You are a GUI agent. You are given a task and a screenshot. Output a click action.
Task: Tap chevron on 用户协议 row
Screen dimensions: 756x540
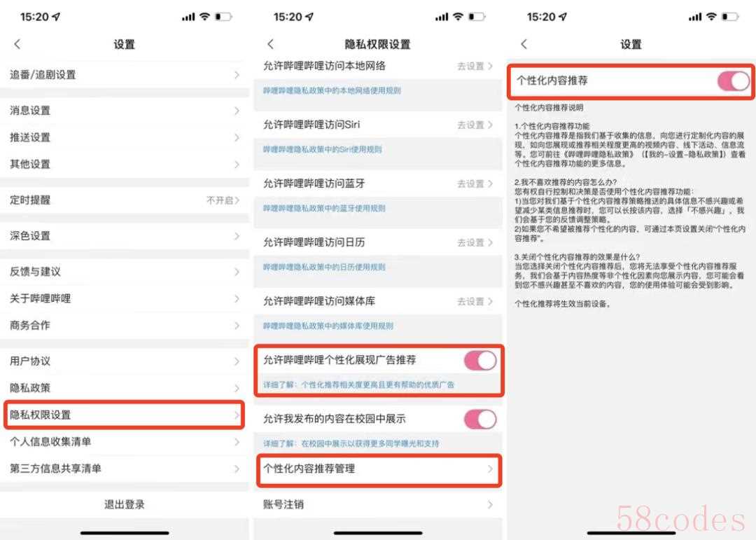pyautogui.click(x=237, y=361)
